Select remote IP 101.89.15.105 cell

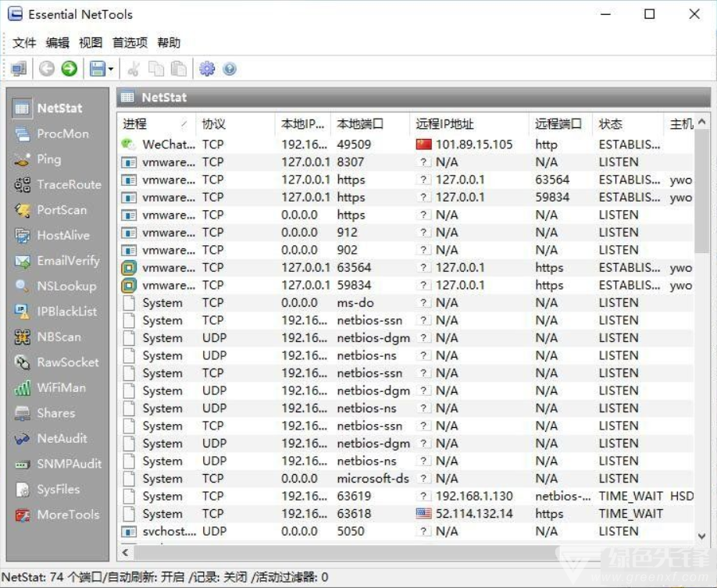pyautogui.click(x=474, y=144)
